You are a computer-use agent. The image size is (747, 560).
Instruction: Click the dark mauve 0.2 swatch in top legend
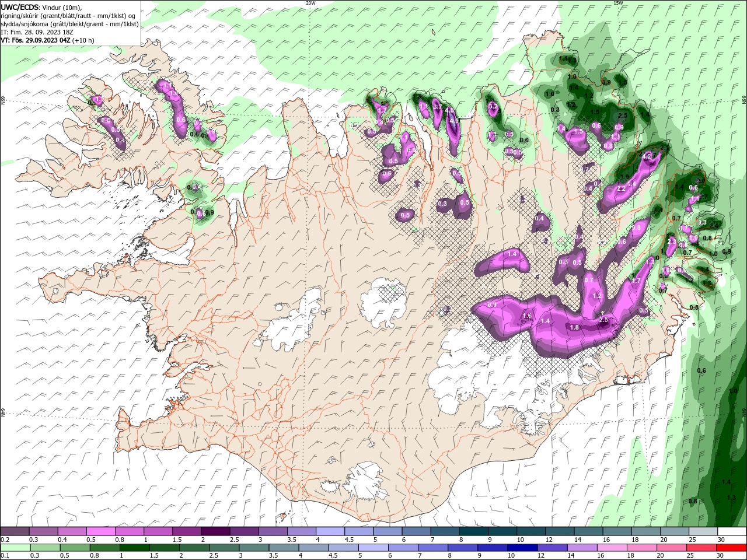point(15,531)
